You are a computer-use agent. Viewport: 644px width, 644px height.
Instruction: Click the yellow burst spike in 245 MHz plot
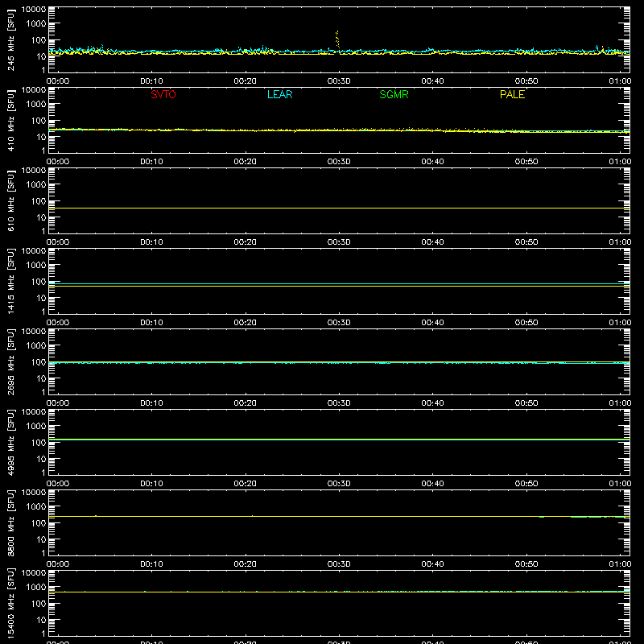point(337,40)
